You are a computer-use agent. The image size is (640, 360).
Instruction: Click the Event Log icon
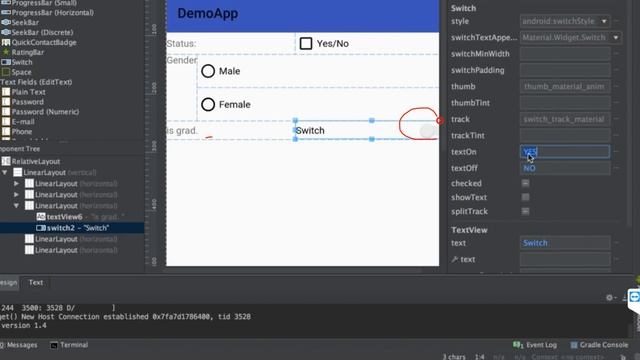click(518, 345)
